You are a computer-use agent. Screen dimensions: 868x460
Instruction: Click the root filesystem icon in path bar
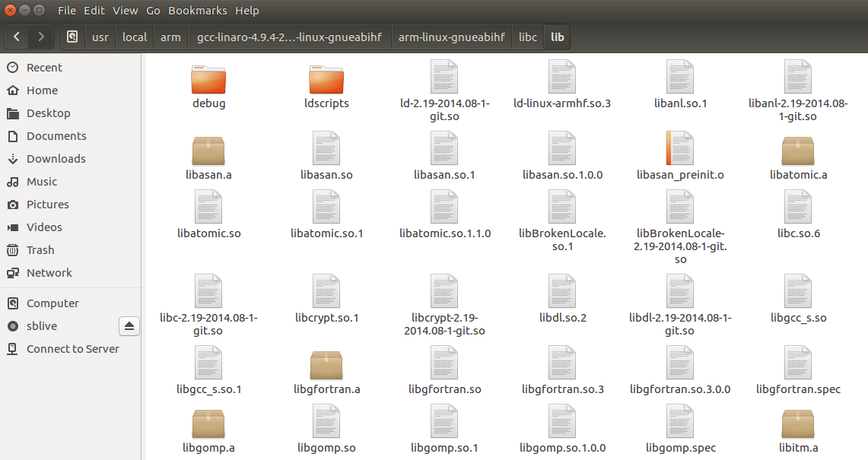tap(72, 37)
